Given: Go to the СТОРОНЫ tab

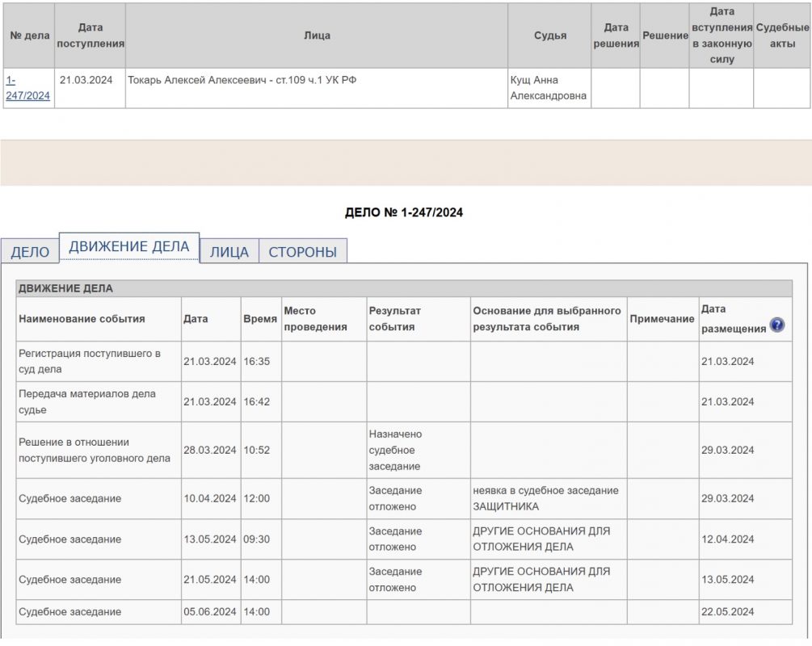Looking at the screenshot, I should coord(302,252).
